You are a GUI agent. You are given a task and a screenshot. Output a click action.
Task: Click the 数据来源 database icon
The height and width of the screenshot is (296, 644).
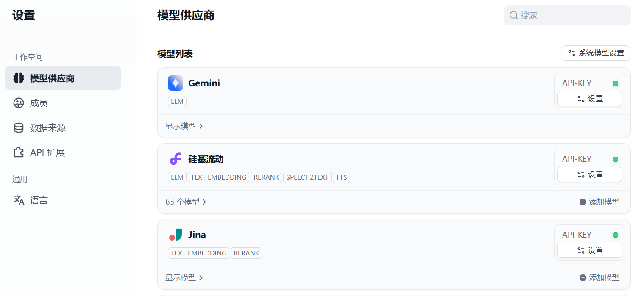pos(19,128)
